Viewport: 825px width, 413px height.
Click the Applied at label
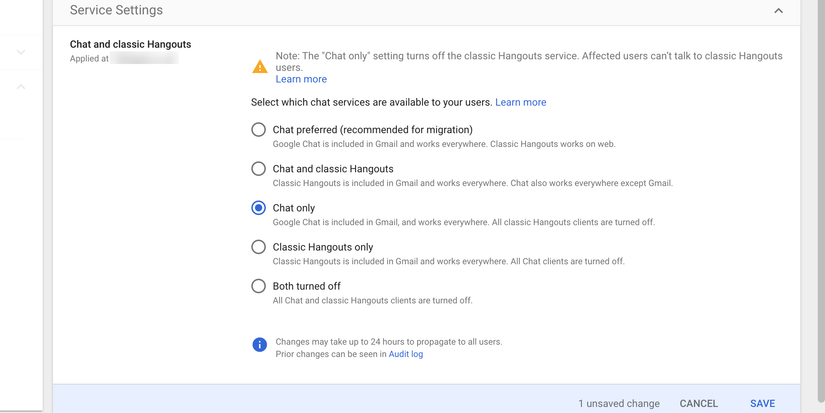(x=89, y=58)
